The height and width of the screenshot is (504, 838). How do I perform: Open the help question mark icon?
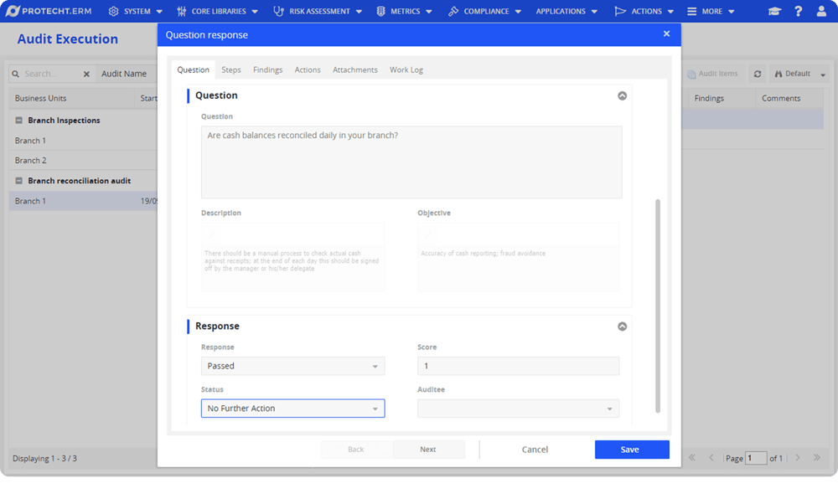(798, 12)
